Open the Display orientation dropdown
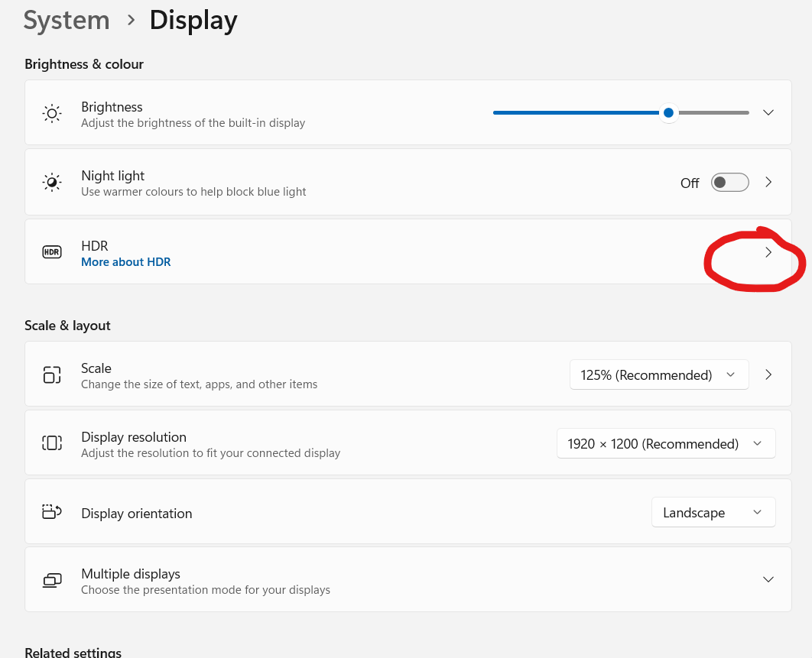 [713, 513]
